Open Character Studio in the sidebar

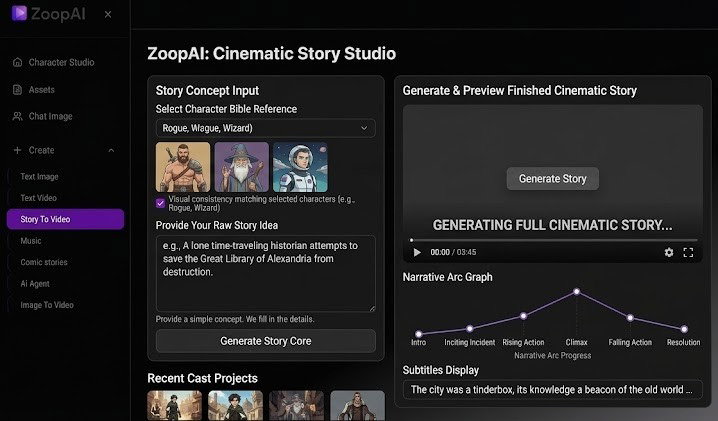point(61,62)
